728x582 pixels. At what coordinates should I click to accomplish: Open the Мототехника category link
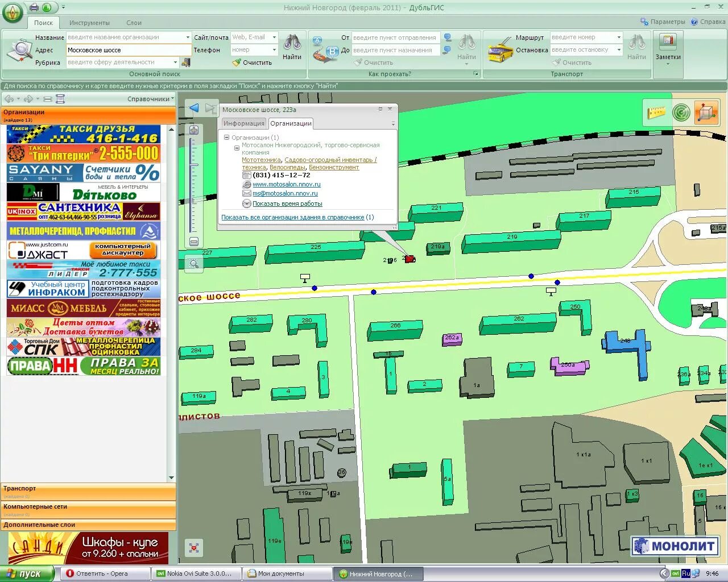point(262,160)
